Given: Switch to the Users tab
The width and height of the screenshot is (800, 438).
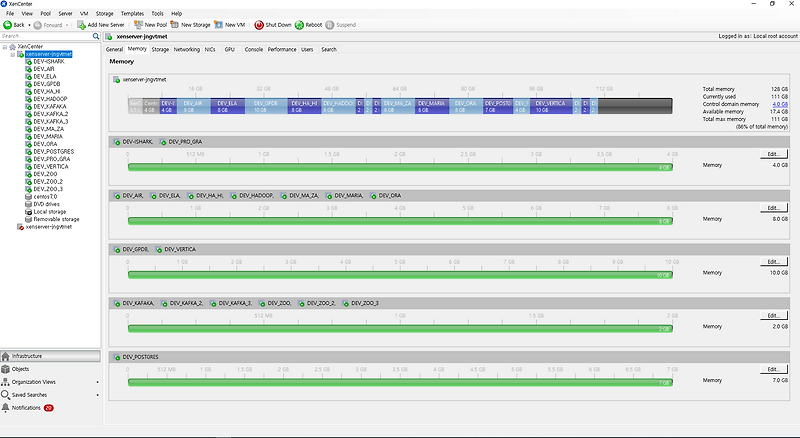Looking at the screenshot, I should 307,50.
